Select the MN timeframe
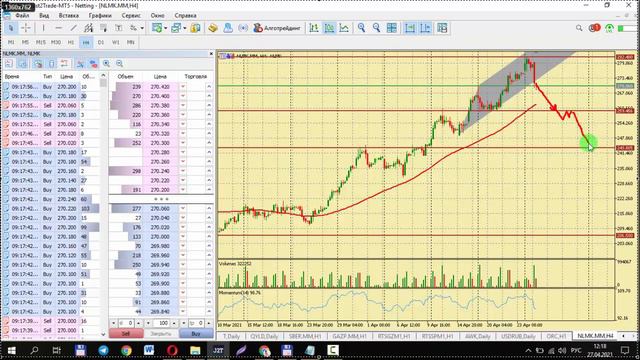Screen dimensions: 640x360 click(131, 42)
